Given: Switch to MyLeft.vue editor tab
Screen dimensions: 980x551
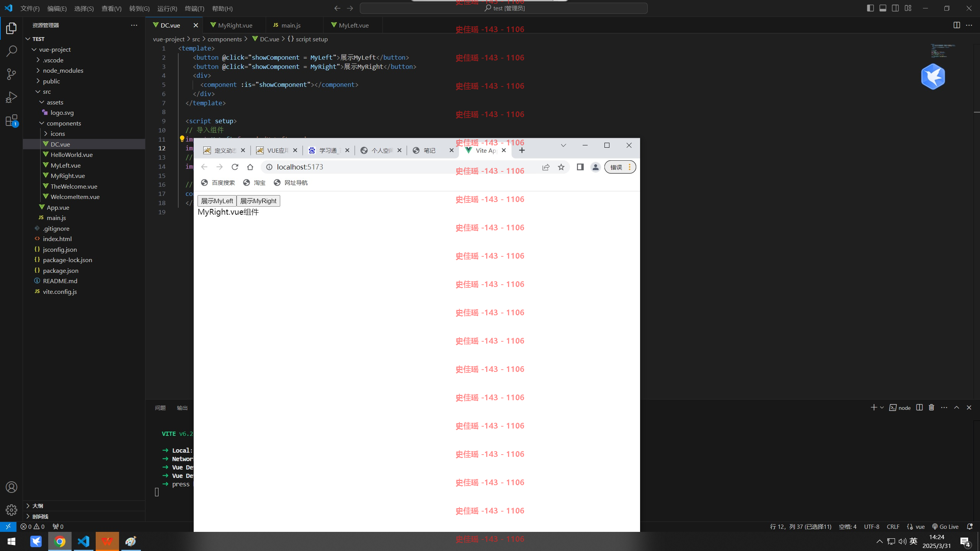Looking at the screenshot, I should pos(353,25).
